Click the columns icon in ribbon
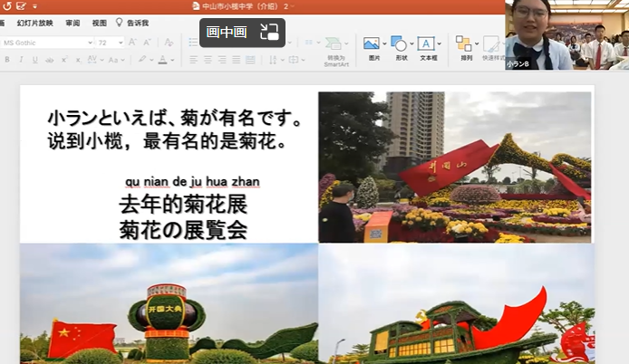The width and height of the screenshot is (629, 364). tap(309, 42)
